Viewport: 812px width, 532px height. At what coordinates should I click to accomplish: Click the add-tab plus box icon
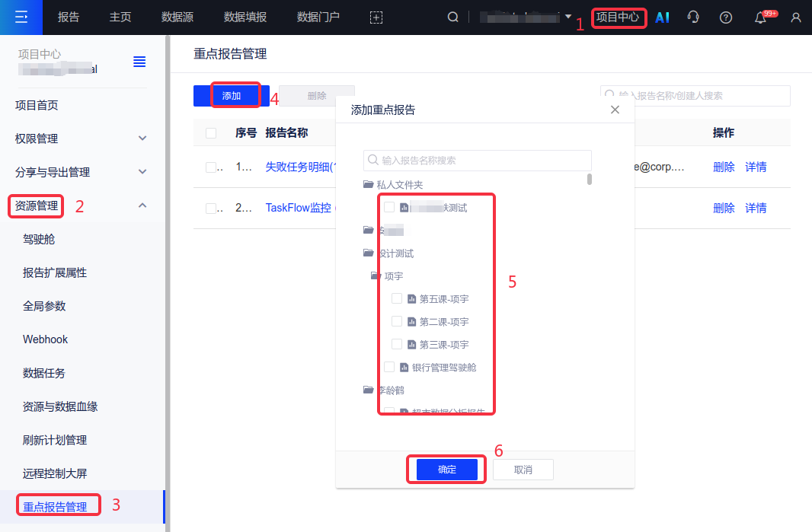tap(376, 17)
